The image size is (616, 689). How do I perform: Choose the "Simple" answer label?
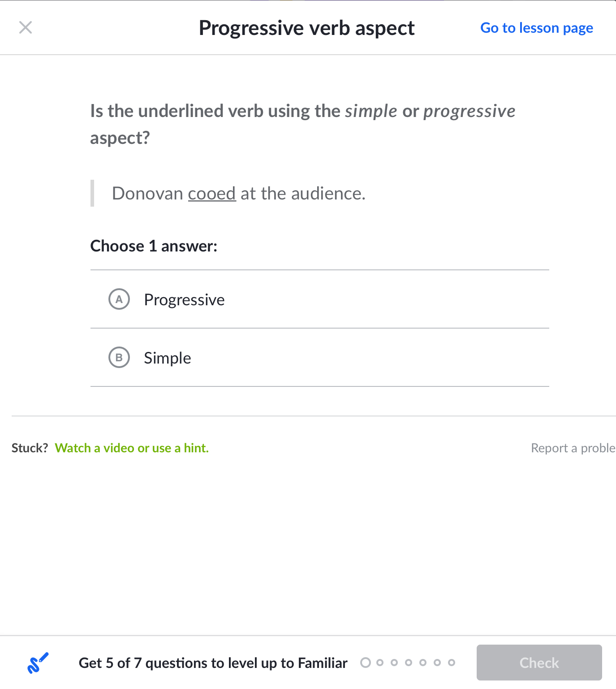point(168,358)
